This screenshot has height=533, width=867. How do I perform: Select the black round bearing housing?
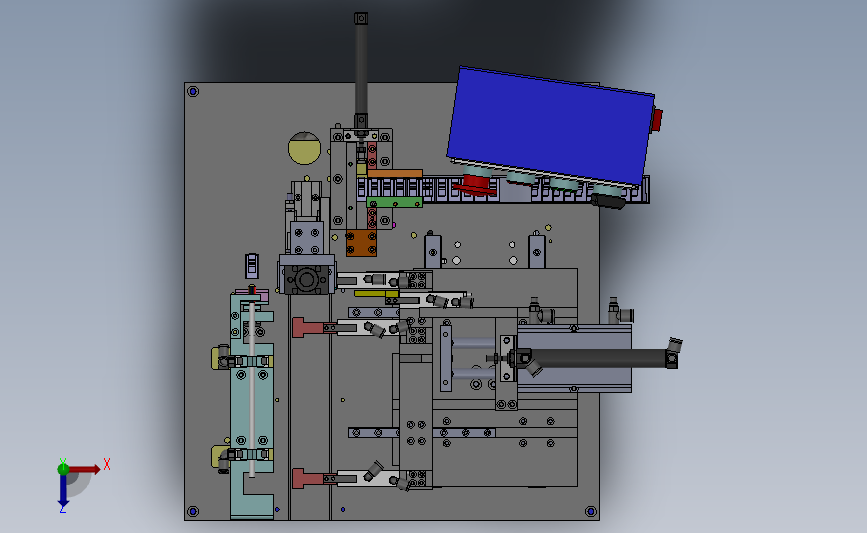click(307, 279)
